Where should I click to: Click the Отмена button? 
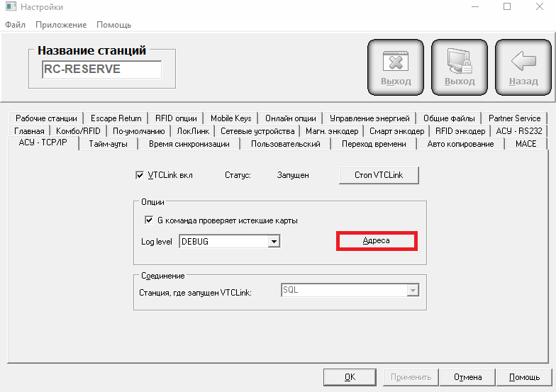468,377
